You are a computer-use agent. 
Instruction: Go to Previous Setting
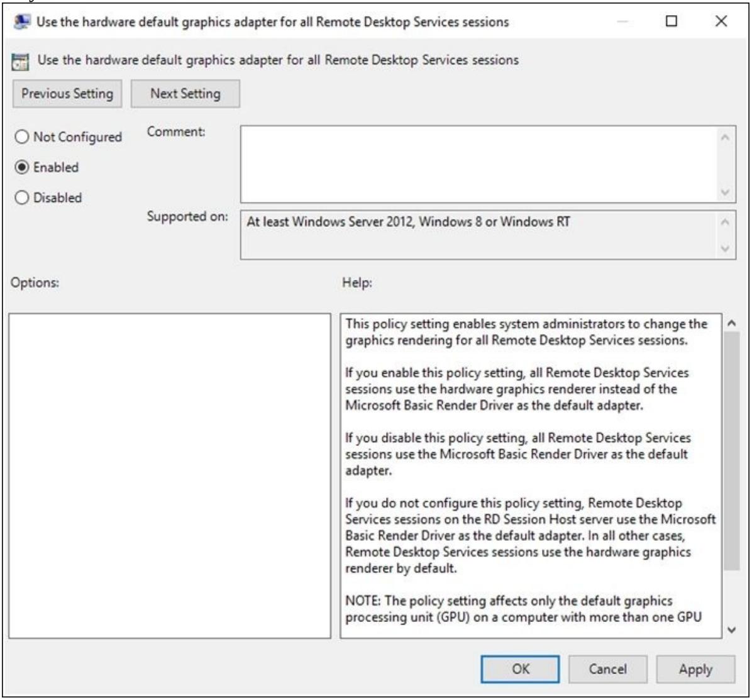point(67,94)
